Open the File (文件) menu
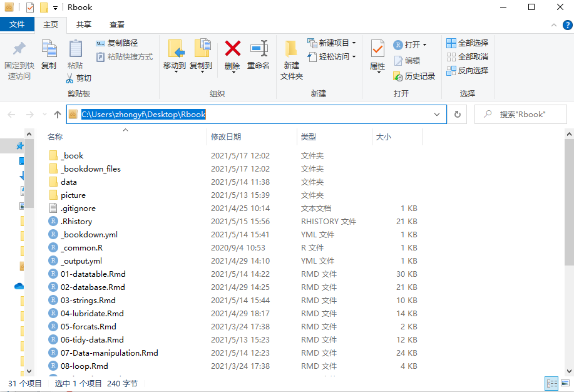 [x=17, y=25]
